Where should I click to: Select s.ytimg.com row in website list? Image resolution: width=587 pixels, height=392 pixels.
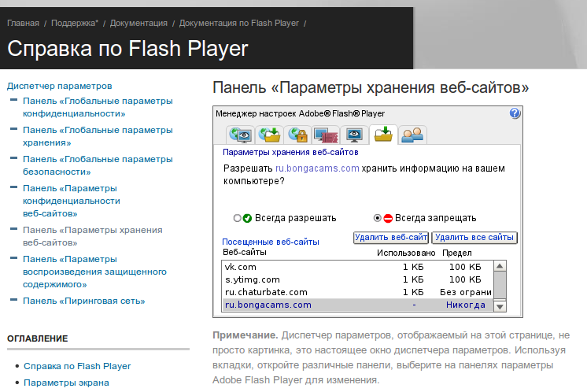[357, 279]
